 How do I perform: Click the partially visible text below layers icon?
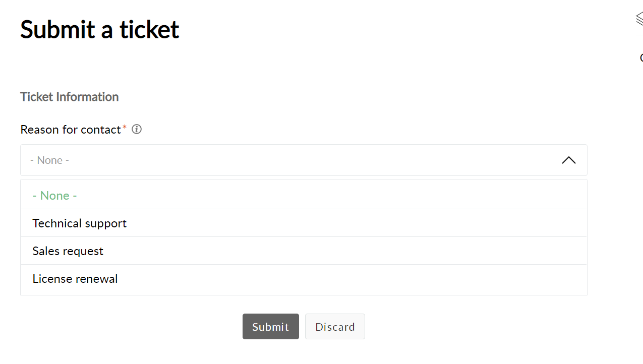641,58
